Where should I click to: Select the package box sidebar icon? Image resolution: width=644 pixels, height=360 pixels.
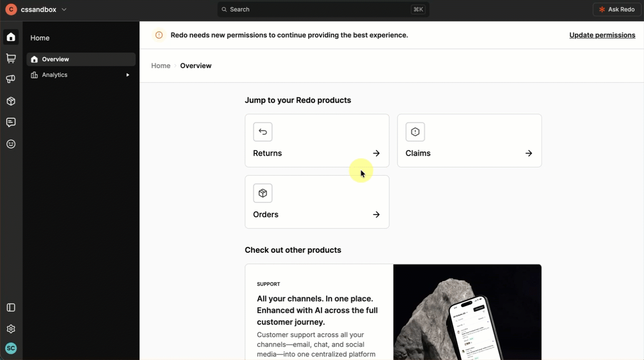[x=11, y=101]
